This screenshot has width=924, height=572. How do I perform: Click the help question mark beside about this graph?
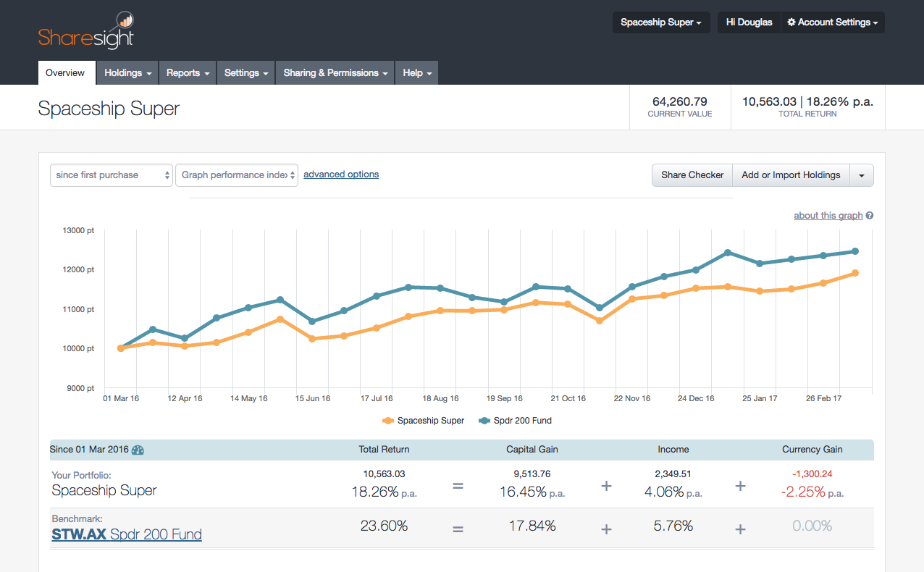(x=870, y=216)
